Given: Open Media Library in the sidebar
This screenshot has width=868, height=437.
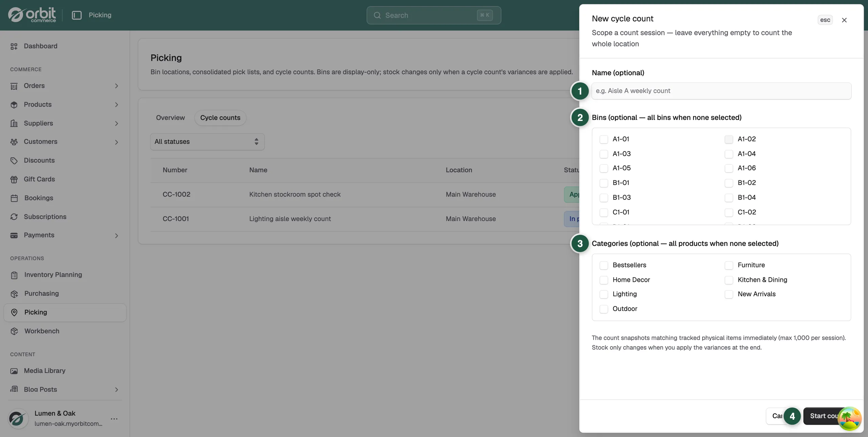Looking at the screenshot, I should pyautogui.click(x=65, y=371).
